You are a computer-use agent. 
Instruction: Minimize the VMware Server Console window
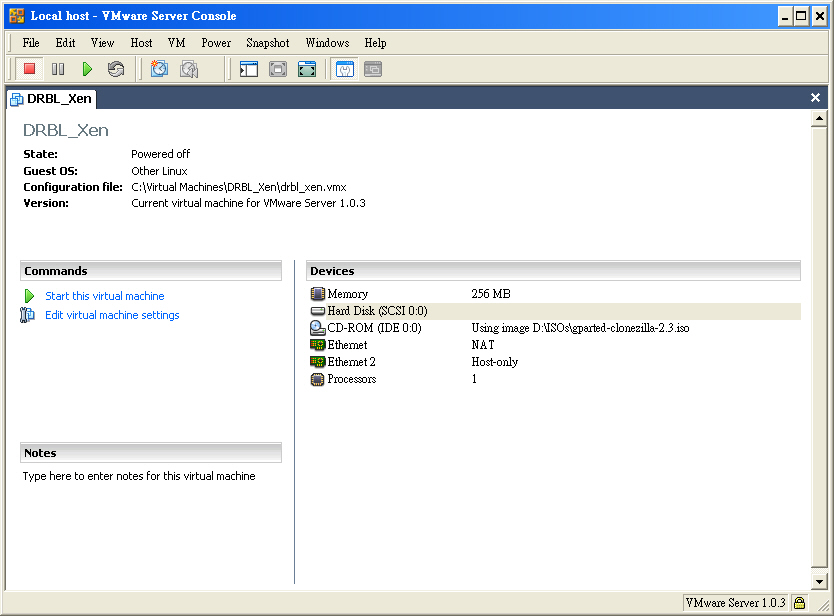click(785, 16)
